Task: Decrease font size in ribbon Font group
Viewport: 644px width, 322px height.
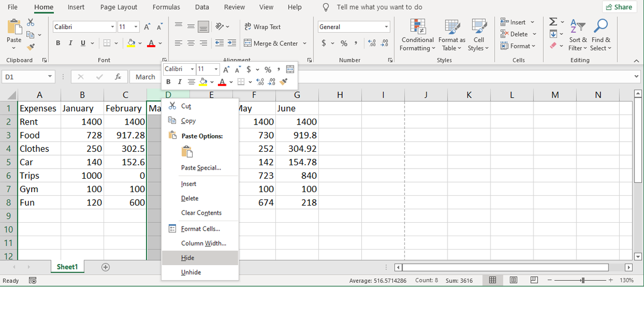Action: (x=159, y=27)
